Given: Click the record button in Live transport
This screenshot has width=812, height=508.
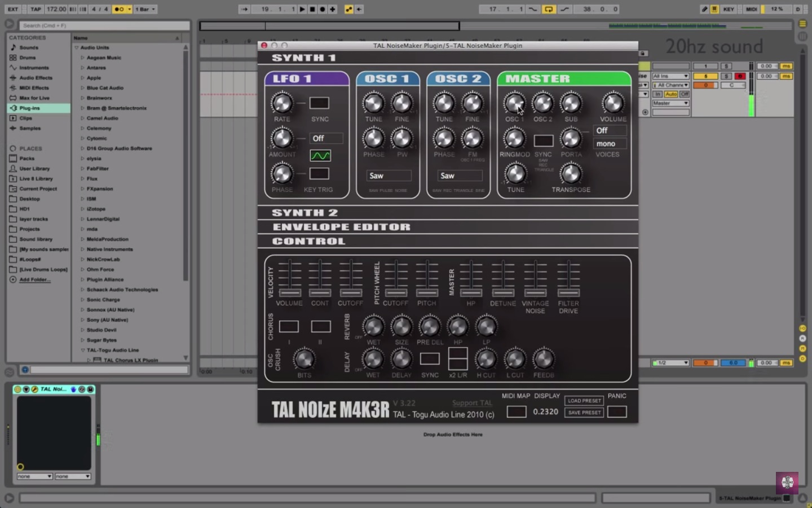Looking at the screenshot, I should pos(323,9).
